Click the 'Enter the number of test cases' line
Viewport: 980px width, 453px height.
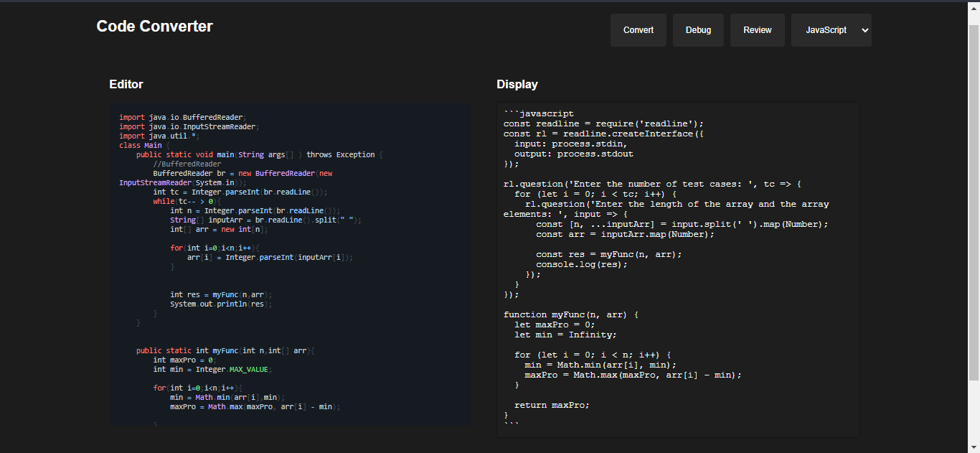click(x=652, y=184)
